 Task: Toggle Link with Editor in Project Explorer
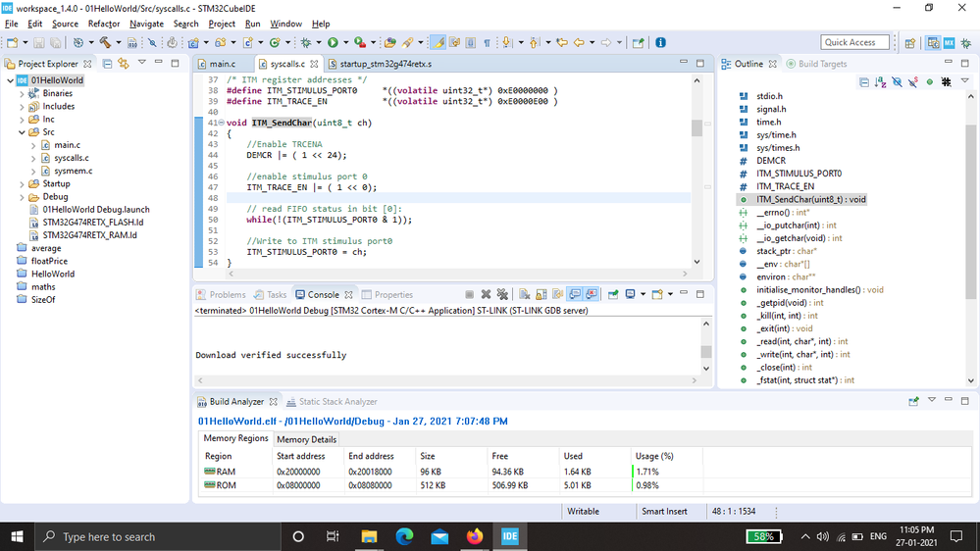(x=124, y=64)
